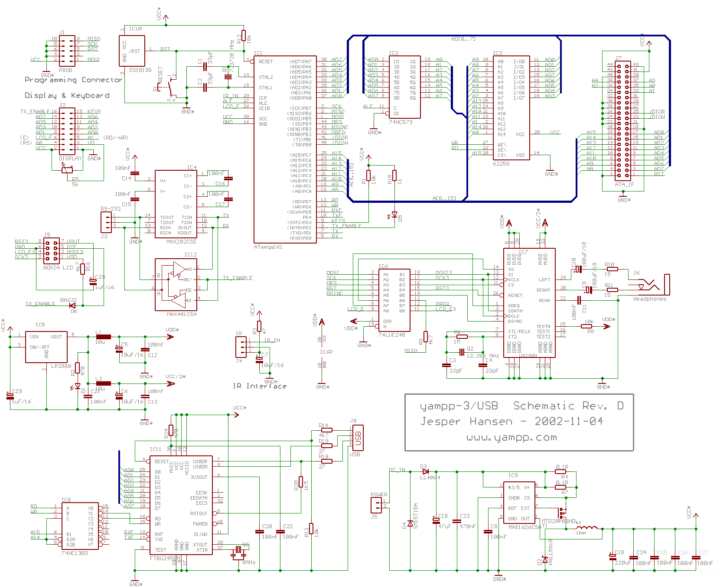The height and width of the screenshot is (588, 720).
Task: Click the MAX202CSE part label
Action: [x=181, y=241]
